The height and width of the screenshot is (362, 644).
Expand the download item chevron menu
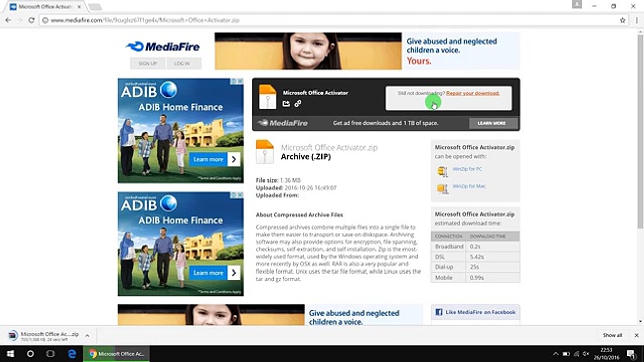pos(87,335)
